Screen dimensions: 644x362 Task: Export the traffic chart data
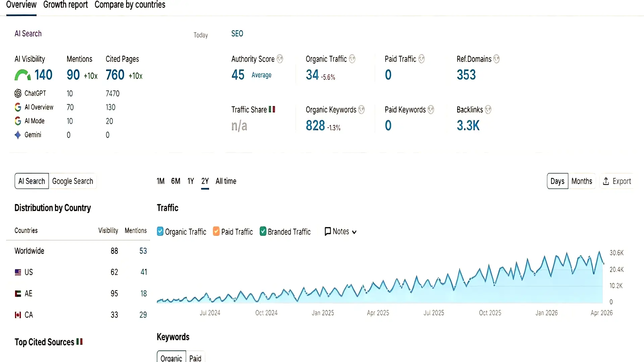pyautogui.click(x=617, y=181)
